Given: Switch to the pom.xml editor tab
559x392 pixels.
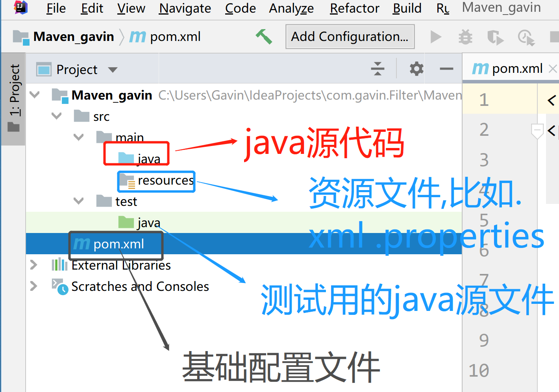Looking at the screenshot, I should 507,68.
